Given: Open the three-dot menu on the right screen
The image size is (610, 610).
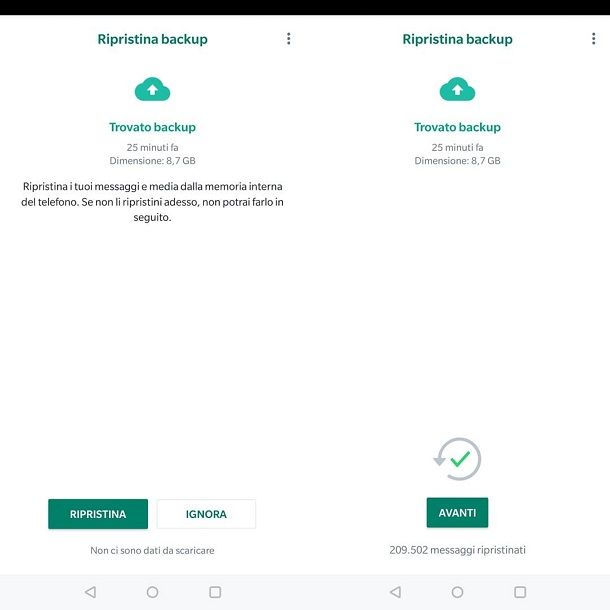Looking at the screenshot, I should tap(594, 39).
